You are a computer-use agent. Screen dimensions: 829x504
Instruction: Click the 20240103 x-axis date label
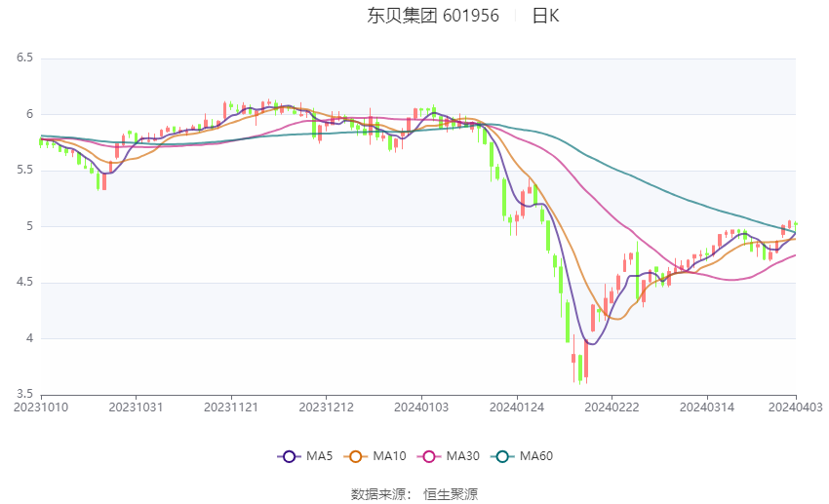point(420,406)
